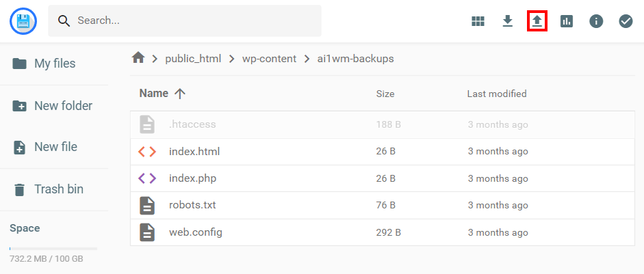Switch view with the grid icon

(x=478, y=21)
